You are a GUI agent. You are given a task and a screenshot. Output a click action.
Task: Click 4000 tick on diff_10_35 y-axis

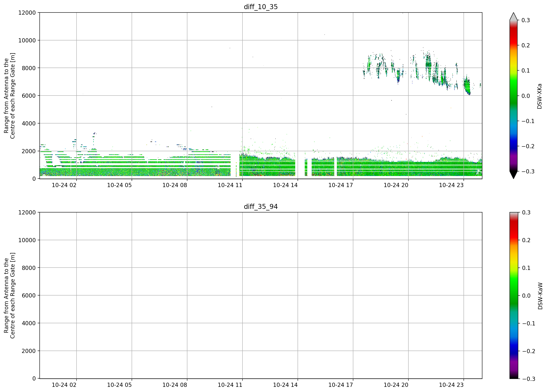[x=29, y=123]
